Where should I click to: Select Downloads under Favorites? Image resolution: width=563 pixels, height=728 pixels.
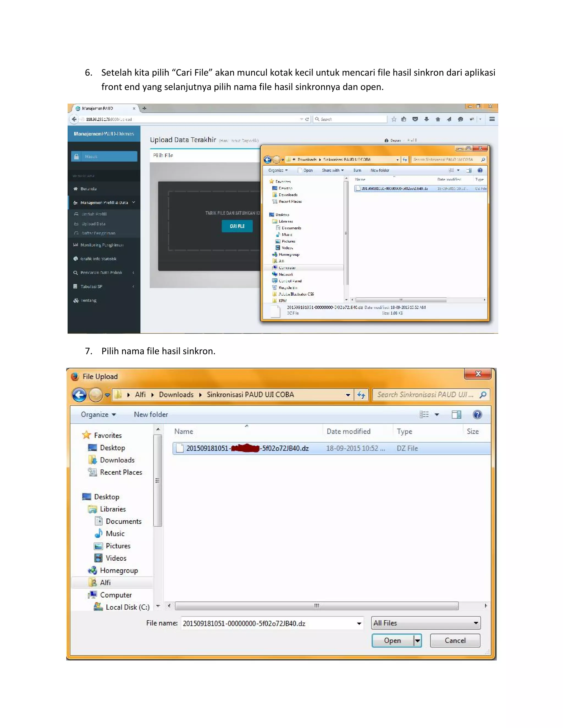pyautogui.click(x=117, y=460)
